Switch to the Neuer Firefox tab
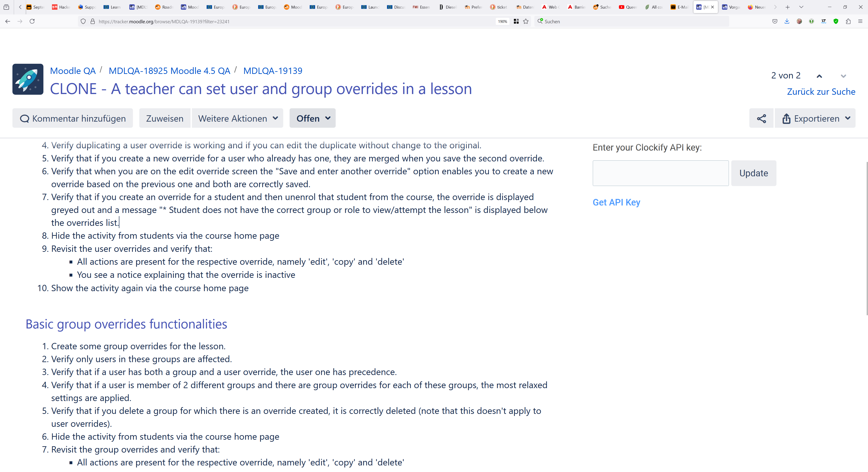The image size is (868, 472). [757, 7]
